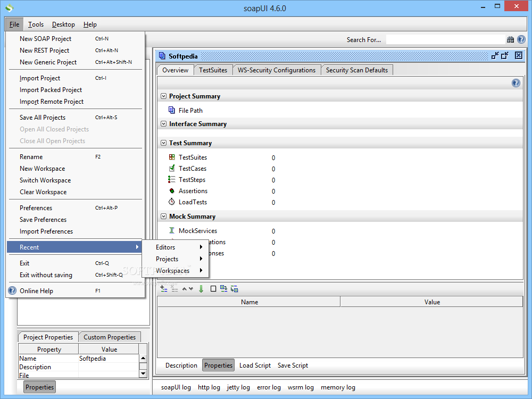This screenshot has width=532, height=399.
Task: Click the TestCases checkmark icon
Action: 172,168
